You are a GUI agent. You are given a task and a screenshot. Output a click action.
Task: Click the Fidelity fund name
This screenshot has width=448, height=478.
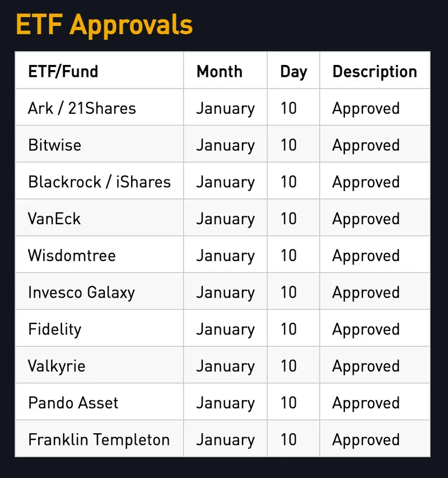click(54, 329)
